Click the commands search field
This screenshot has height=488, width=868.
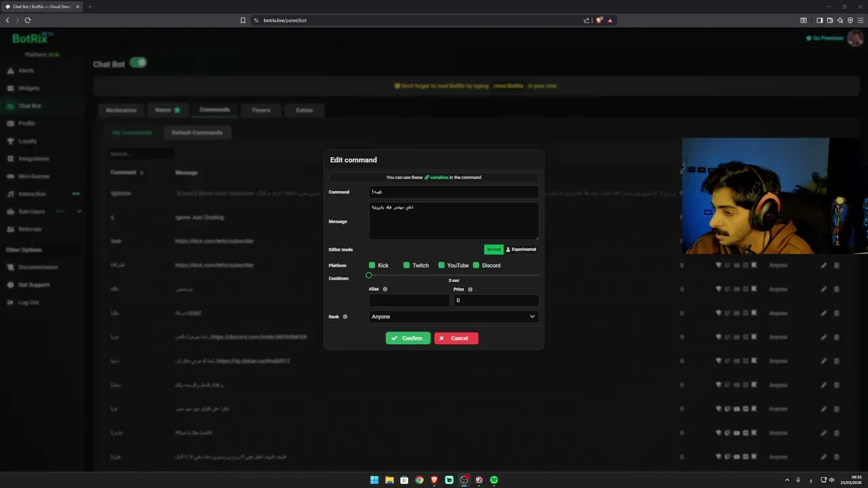141,154
